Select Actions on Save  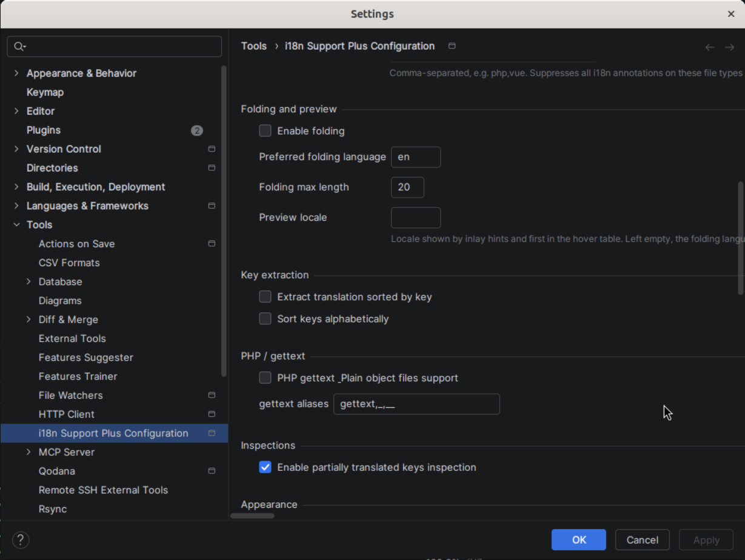(76, 244)
